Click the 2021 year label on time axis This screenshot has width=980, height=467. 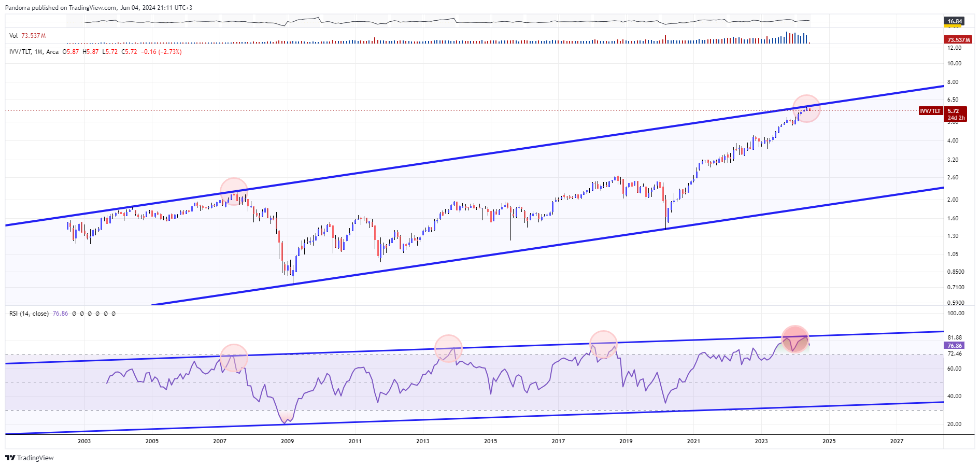(x=693, y=441)
